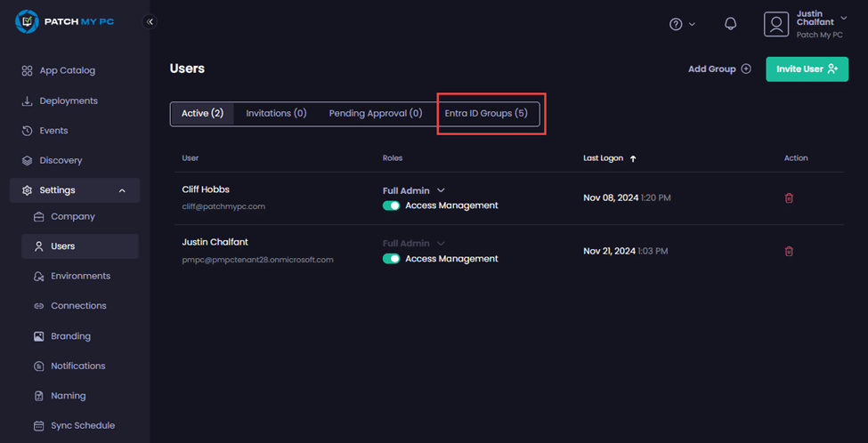The image size is (868, 443).
Task: Collapse the sidebar with arrow icon
Action: (150, 21)
